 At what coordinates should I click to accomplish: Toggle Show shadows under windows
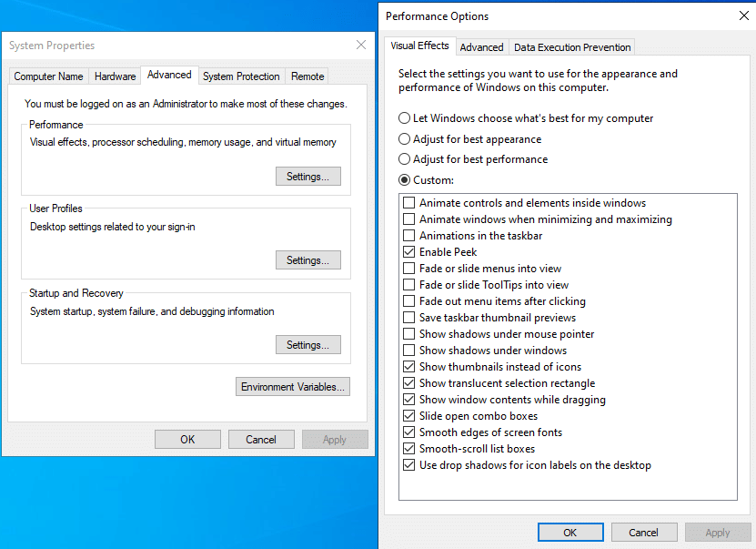tap(409, 351)
